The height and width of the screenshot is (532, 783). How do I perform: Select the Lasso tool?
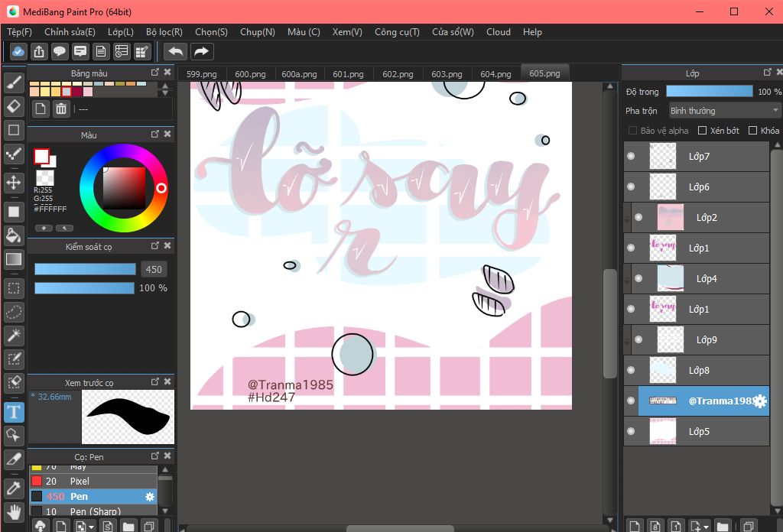click(14, 313)
